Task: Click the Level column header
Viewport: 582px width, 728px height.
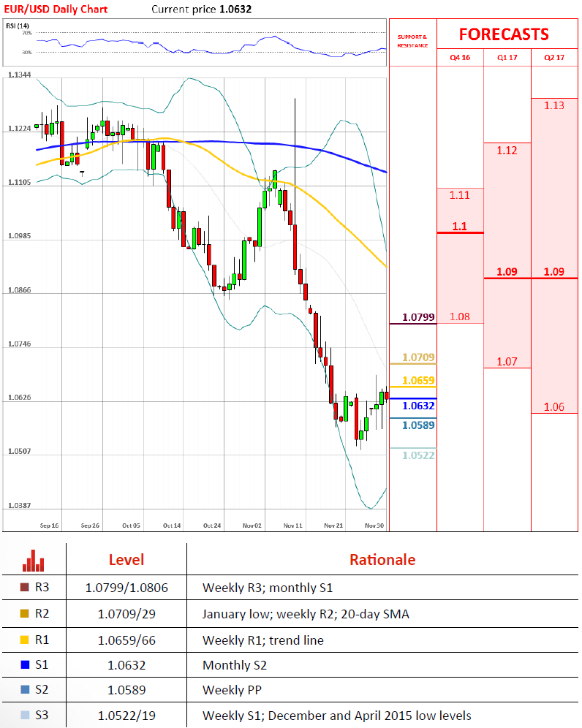Action: [x=126, y=560]
